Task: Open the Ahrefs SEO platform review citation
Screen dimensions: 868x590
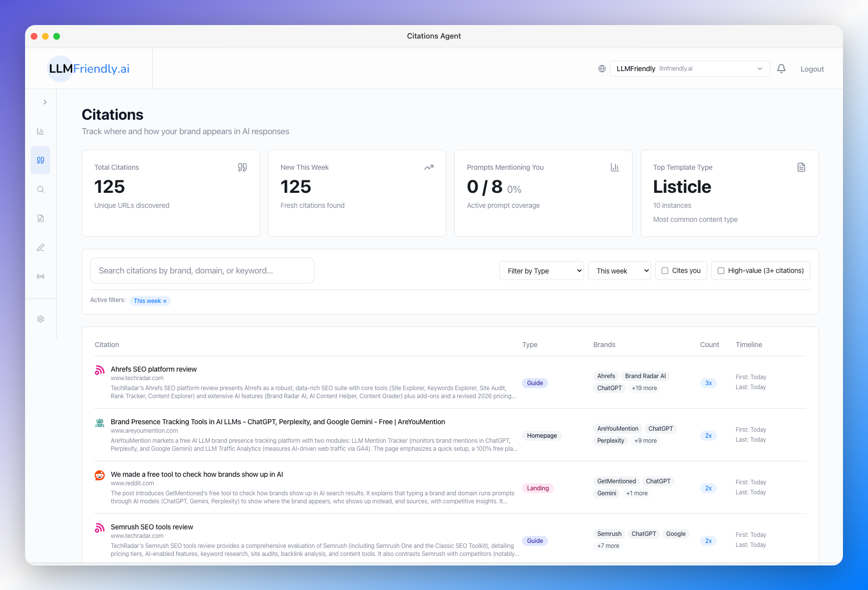Action: (154, 369)
